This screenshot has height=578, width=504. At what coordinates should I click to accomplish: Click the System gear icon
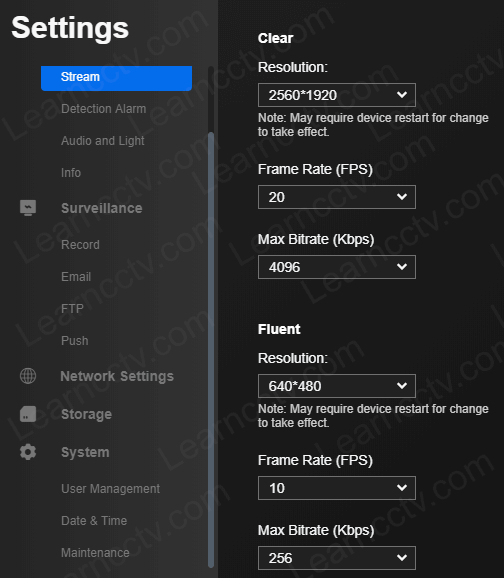click(x=28, y=452)
